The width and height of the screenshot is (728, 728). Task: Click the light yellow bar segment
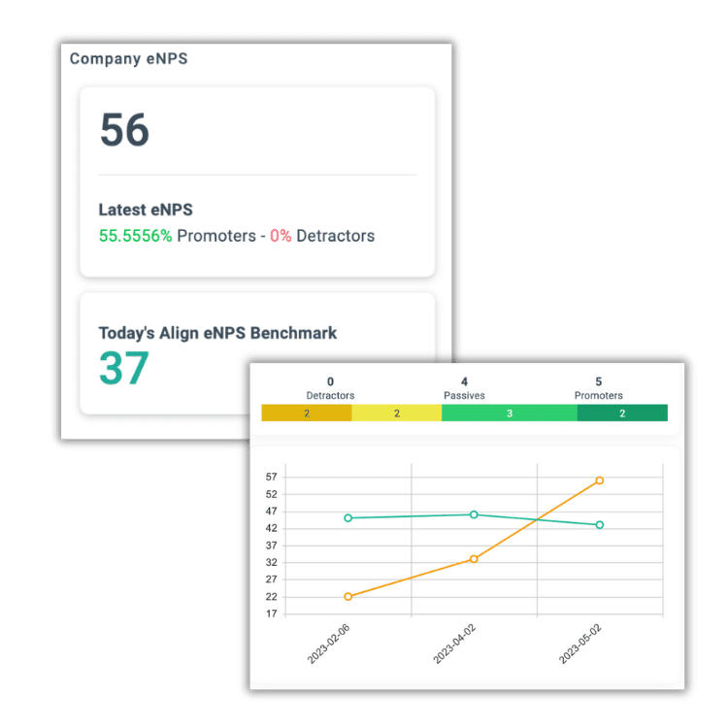tap(396, 414)
